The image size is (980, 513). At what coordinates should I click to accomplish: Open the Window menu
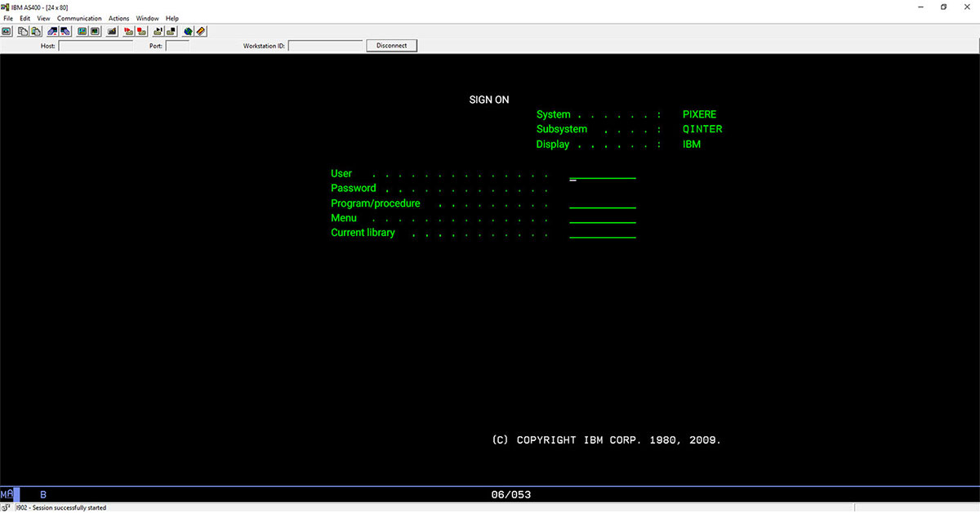tap(147, 18)
